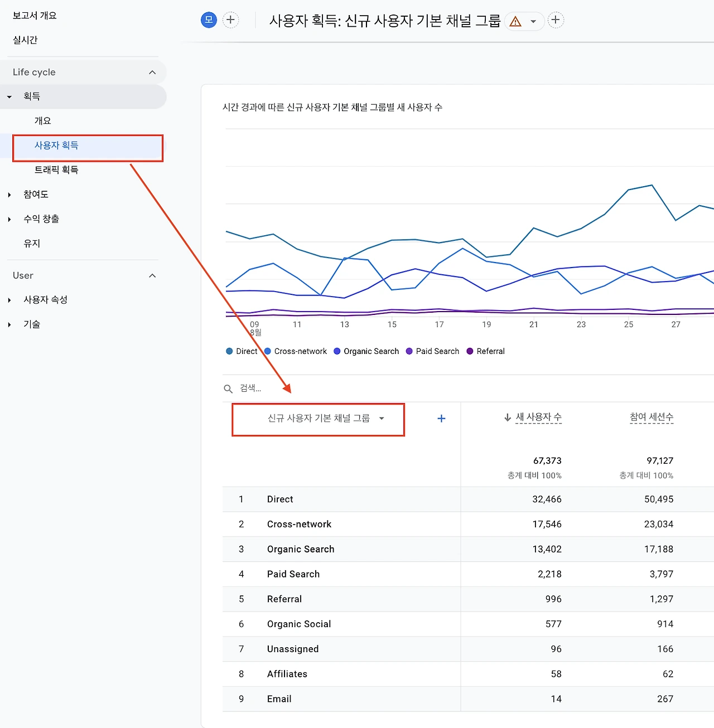The image size is (714, 728).
Task: Add a secondary dimension with the blue plus
Action: click(x=441, y=419)
